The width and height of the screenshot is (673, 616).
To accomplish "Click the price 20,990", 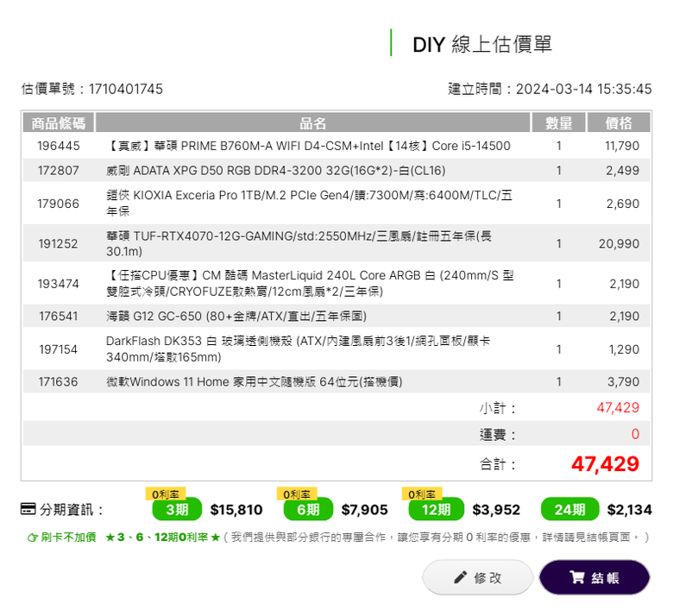I will click(619, 244).
